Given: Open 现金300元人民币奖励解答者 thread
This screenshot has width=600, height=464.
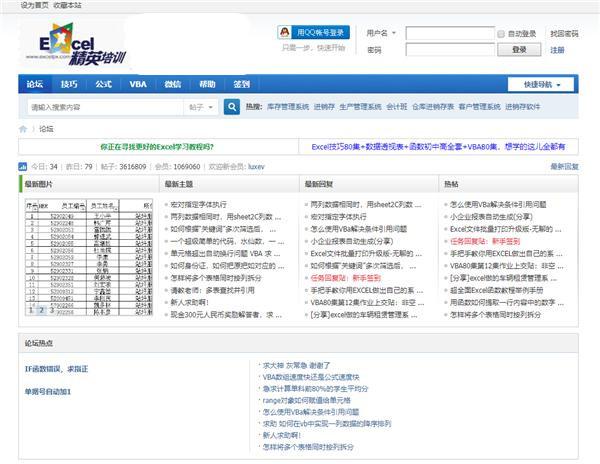Looking at the screenshot, I should tap(226, 315).
